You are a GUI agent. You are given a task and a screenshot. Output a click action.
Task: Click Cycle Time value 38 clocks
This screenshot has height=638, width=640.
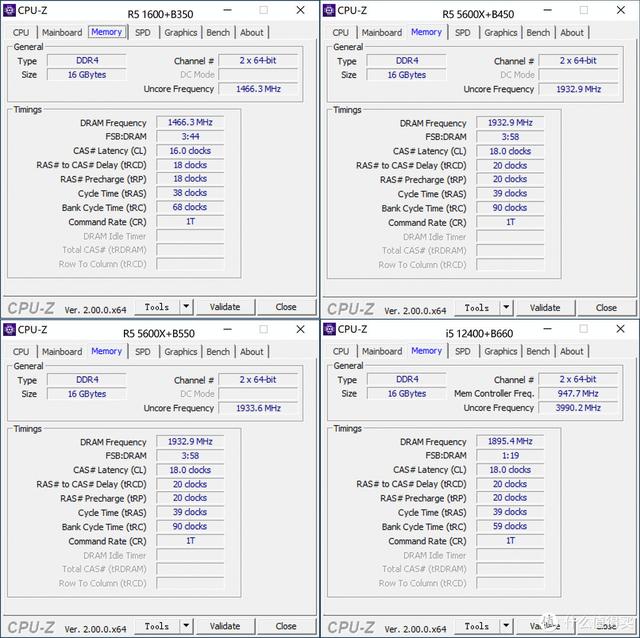190,193
